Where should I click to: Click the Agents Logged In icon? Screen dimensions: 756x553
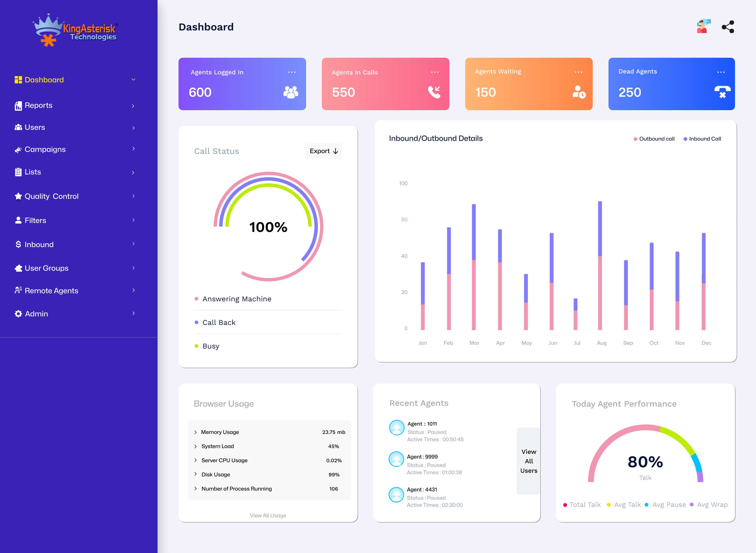tap(291, 92)
